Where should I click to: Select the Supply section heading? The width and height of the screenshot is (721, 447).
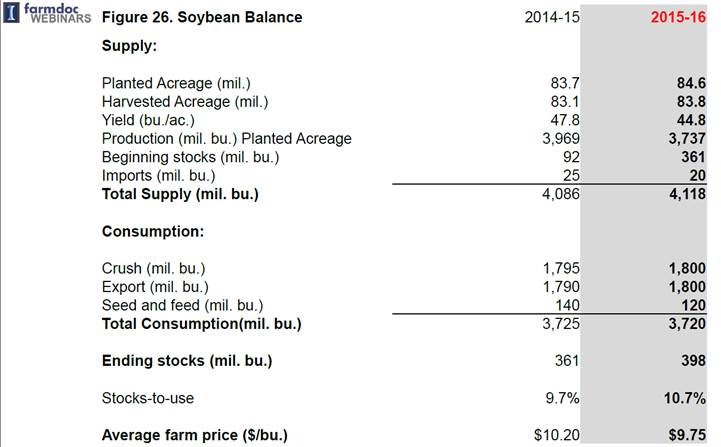click(129, 45)
